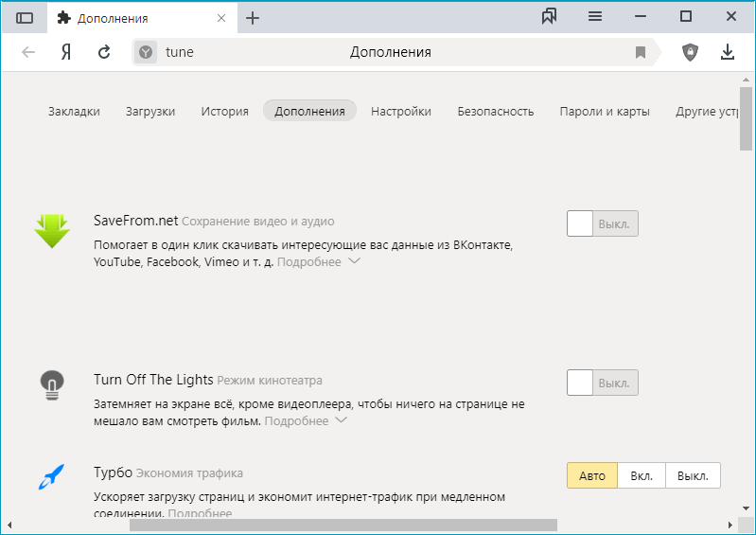This screenshot has height=535, width=756.
Task: Bookmark this page using the address bar flag
Action: pyautogui.click(x=641, y=52)
